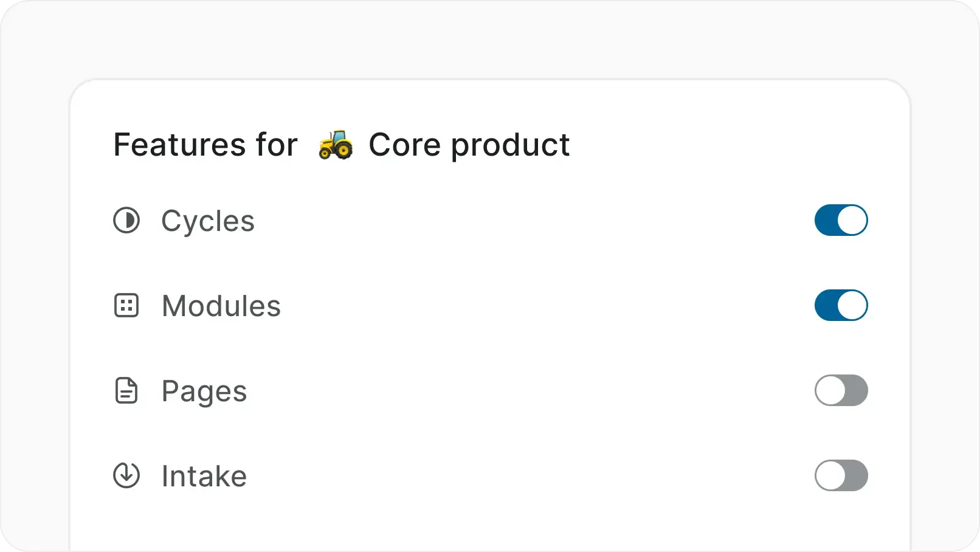Turn off the Modules switch
Viewport: 980px width, 552px height.
841,306
